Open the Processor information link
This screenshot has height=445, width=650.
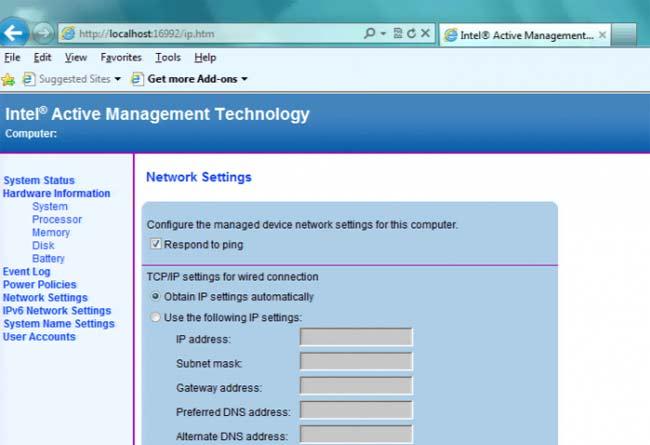pyautogui.click(x=57, y=219)
